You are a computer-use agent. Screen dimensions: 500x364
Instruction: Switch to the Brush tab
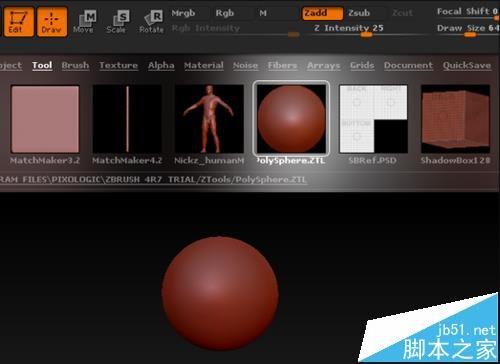coord(75,65)
